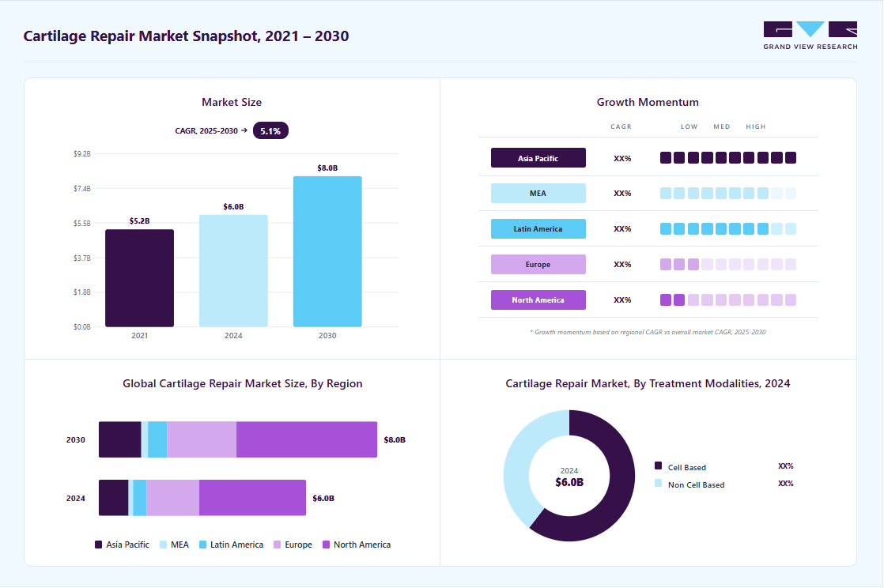Click the North America region label
The height and width of the screenshot is (588, 884).
coord(538,300)
